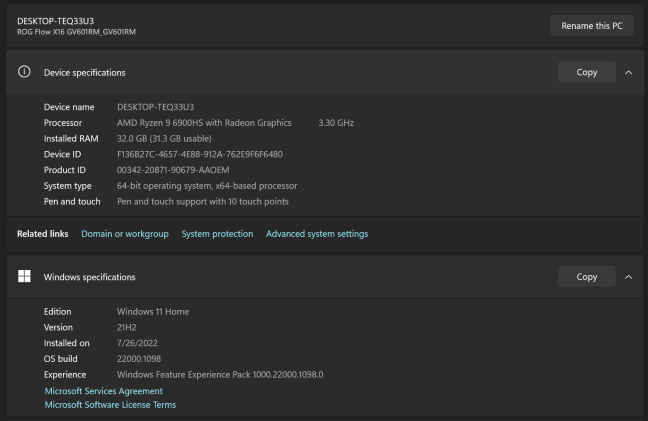The height and width of the screenshot is (421, 648).
Task: Select device name value DESKTOP-TEQ33U3 in specifications
Action: tap(155, 107)
